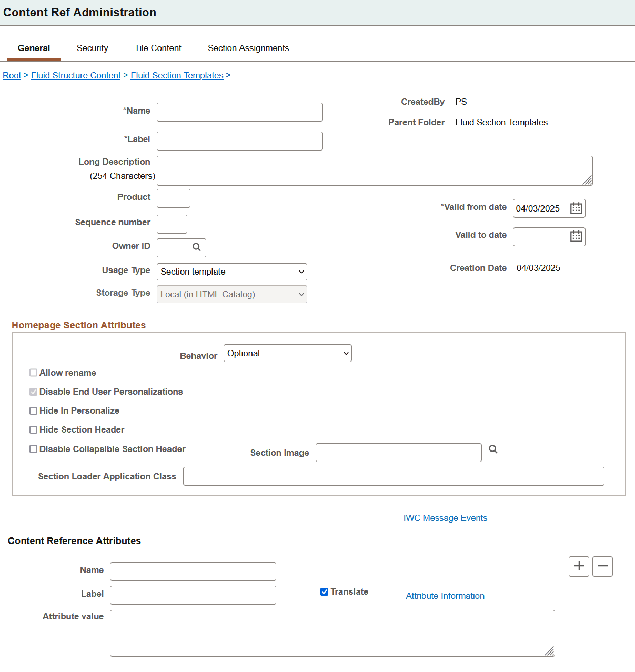The width and height of the screenshot is (635, 672).
Task: Open the Behavior dropdown
Action: point(287,353)
